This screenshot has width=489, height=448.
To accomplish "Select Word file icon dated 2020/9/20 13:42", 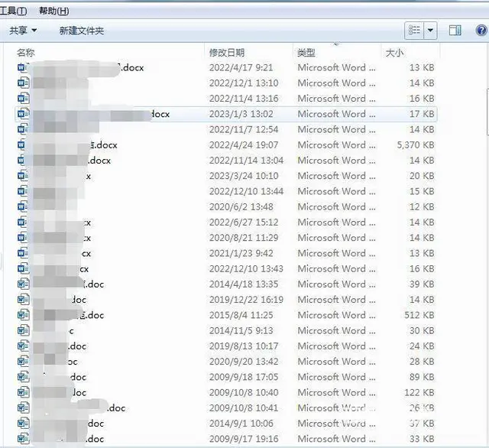I will [x=23, y=362].
